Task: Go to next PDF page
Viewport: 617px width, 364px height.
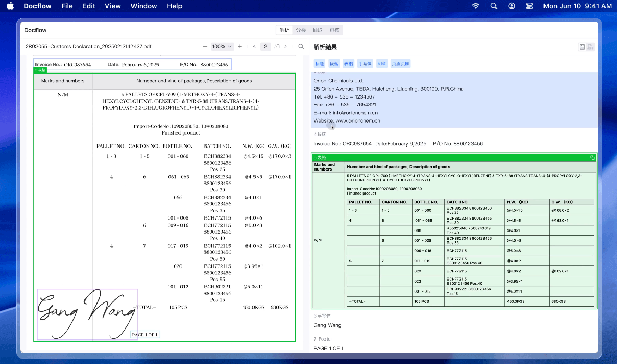Action: [x=285, y=46]
